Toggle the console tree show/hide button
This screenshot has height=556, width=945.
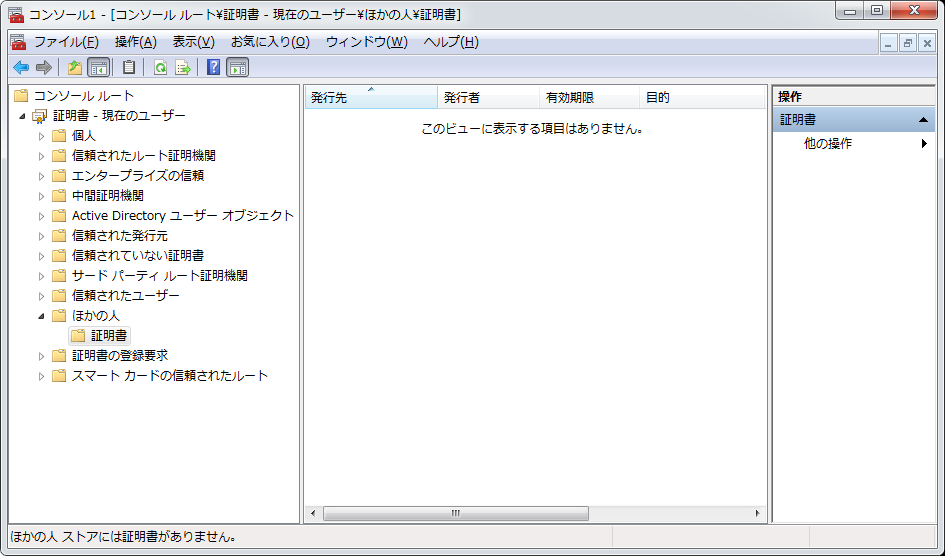(98, 68)
